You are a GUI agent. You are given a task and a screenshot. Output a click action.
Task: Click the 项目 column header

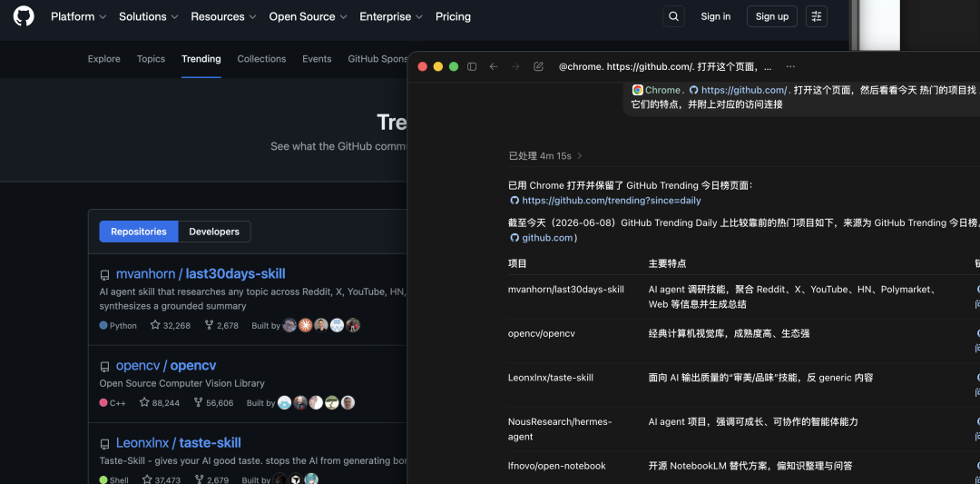(517, 264)
